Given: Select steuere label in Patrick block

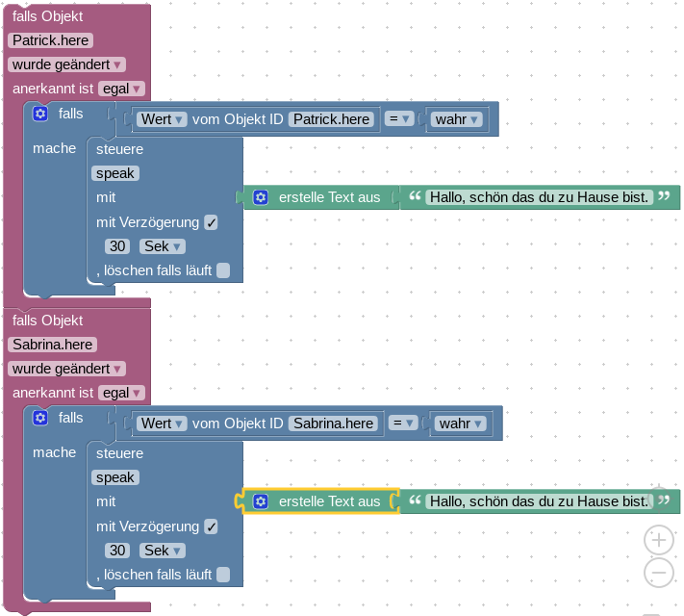Looking at the screenshot, I should click(x=119, y=149).
